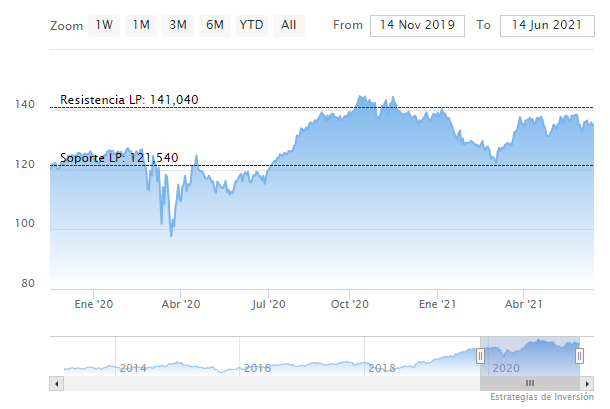Viewport: 610px width, 409px height.
Task: Switch zoom to 6M
Action: (x=214, y=25)
